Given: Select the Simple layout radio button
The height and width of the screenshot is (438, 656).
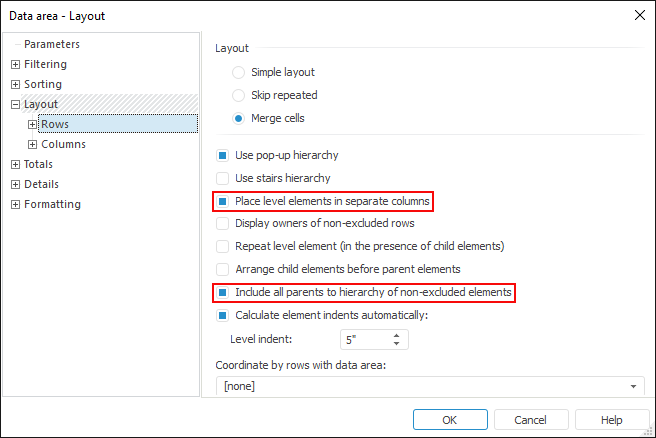Looking at the screenshot, I should point(238,73).
